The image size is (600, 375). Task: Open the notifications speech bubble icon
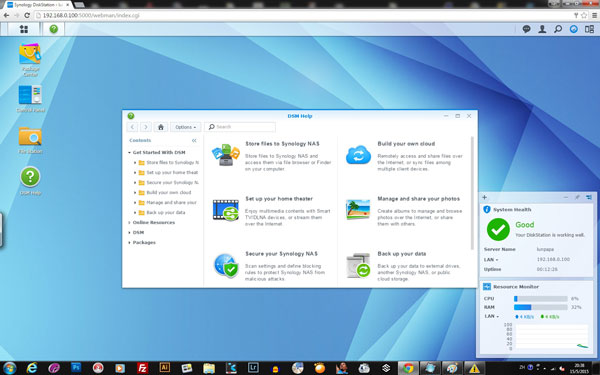tap(527, 29)
